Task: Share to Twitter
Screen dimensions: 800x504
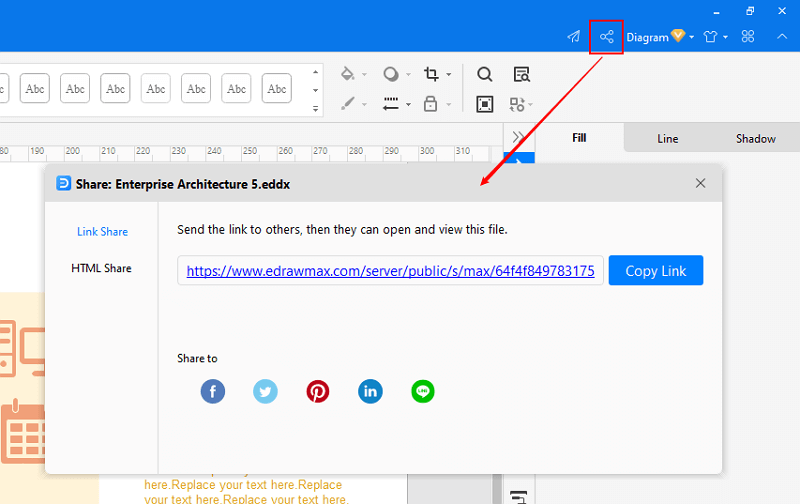Action: pyautogui.click(x=265, y=392)
